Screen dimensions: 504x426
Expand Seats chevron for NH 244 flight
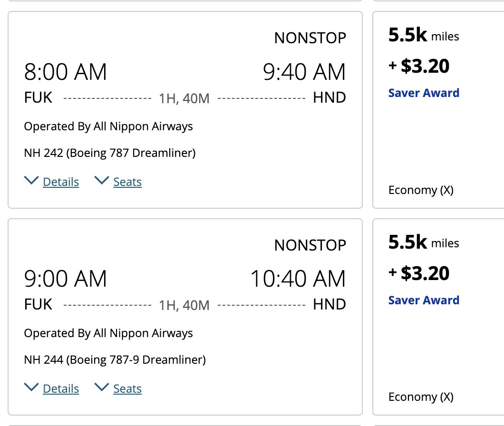click(x=102, y=387)
